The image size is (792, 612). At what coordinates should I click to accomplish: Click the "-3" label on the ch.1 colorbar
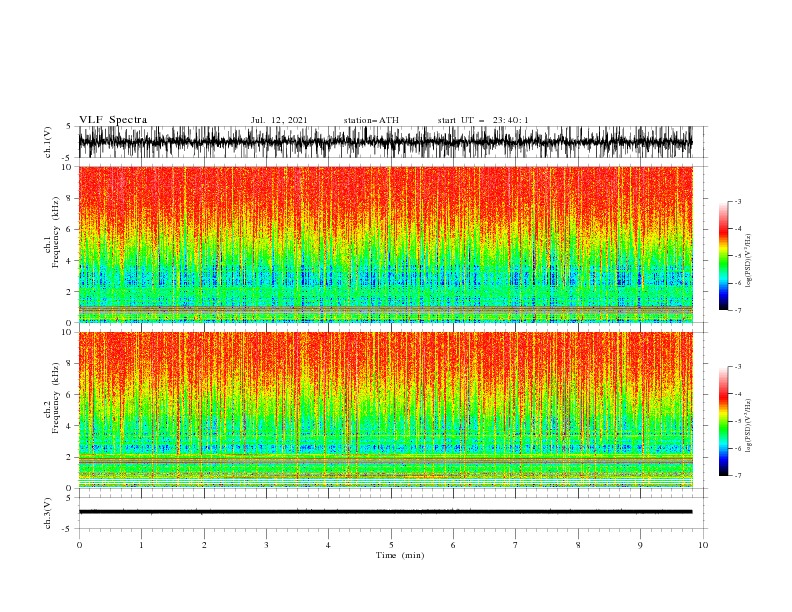pos(737,201)
